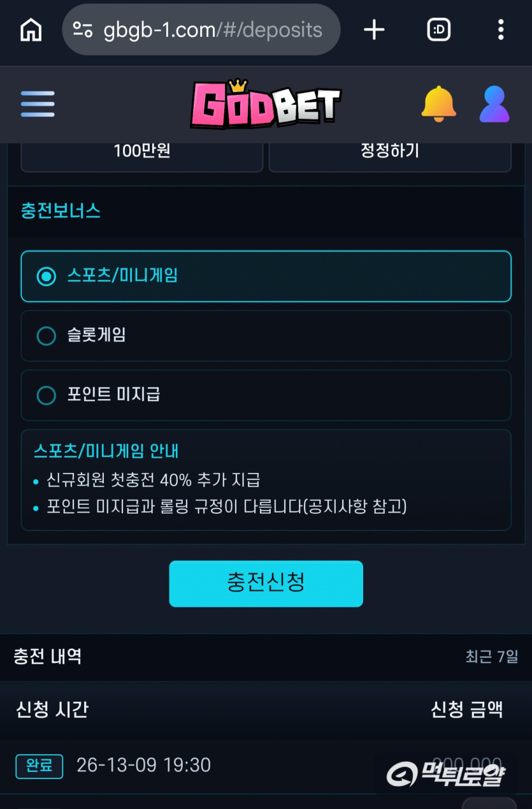Viewport: 532px width, 809px height.
Task: Tap the browser home icon
Action: click(x=31, y=30)
